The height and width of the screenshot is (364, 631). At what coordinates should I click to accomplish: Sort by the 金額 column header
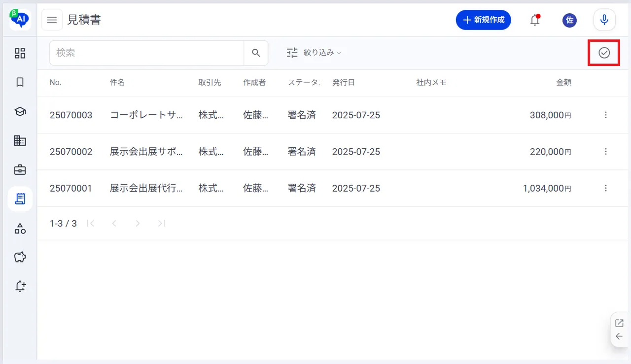click(x=564, y=83)
